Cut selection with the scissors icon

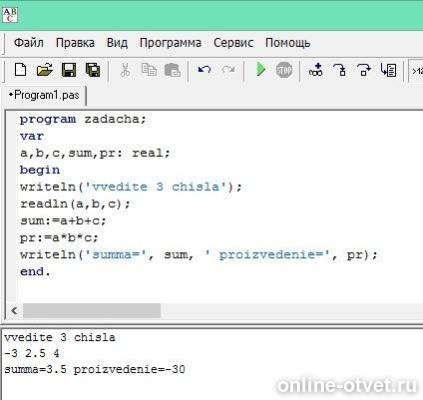tap(125, 70)
